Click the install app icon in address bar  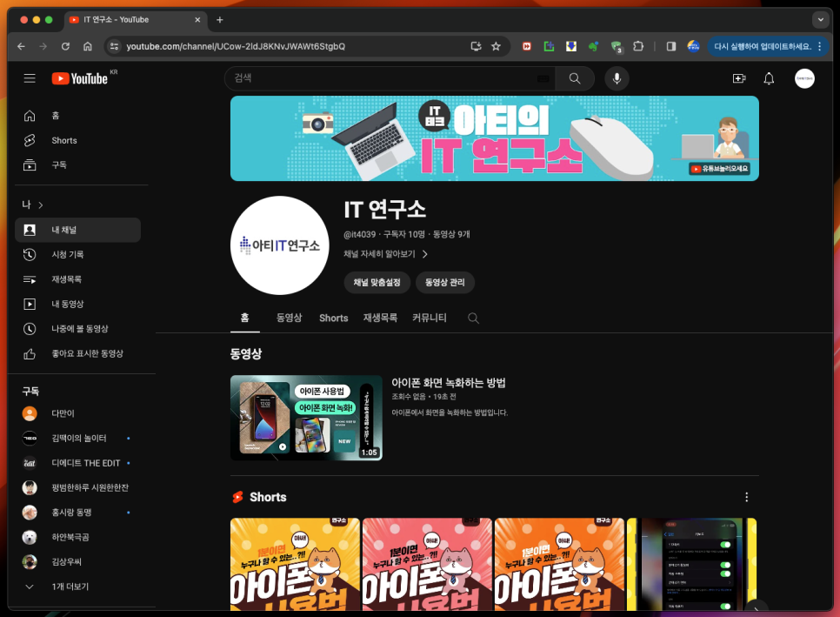coord(476,46)
